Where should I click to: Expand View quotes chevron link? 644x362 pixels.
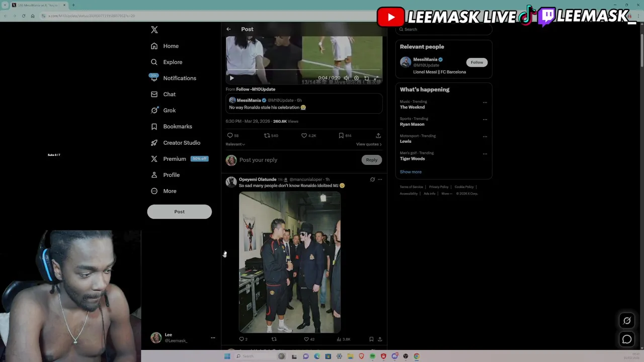pos(369,144)
